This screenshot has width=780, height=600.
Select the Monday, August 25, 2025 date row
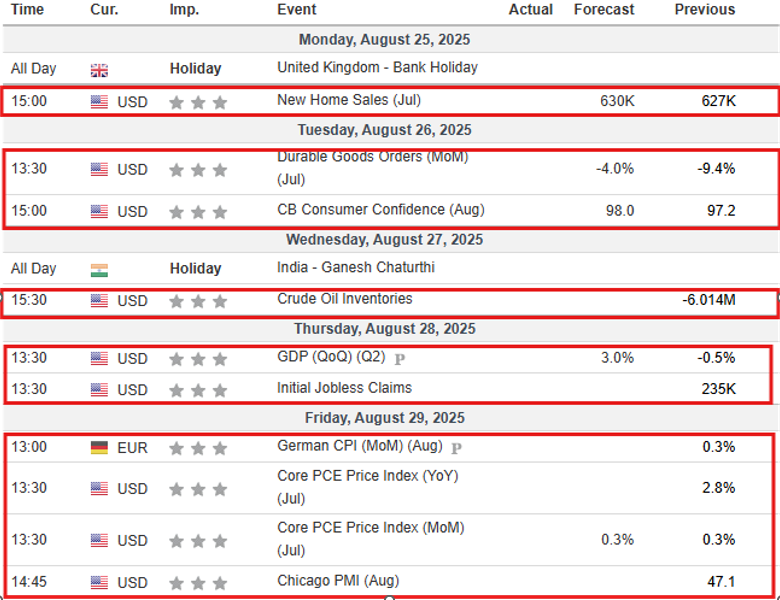[x=390, y=39]
